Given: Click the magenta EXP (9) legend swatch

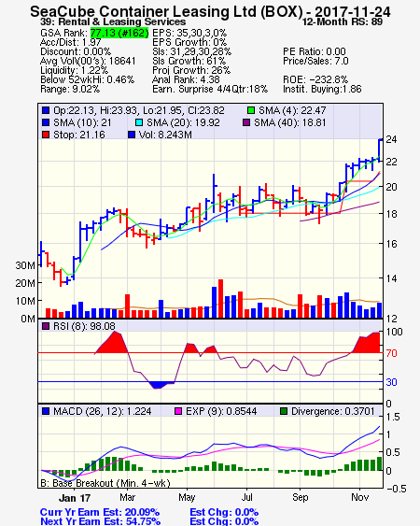Looking at the screenshot, I should click(178, 411).
